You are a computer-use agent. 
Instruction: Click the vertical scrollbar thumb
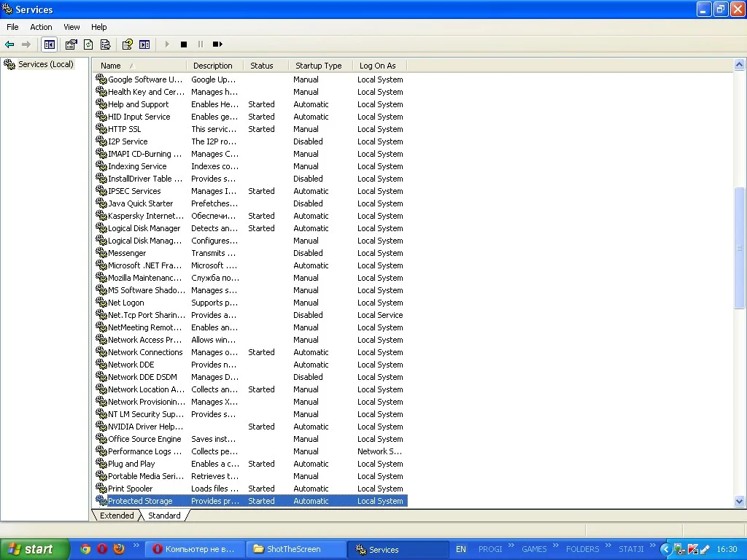coord(739,248)
